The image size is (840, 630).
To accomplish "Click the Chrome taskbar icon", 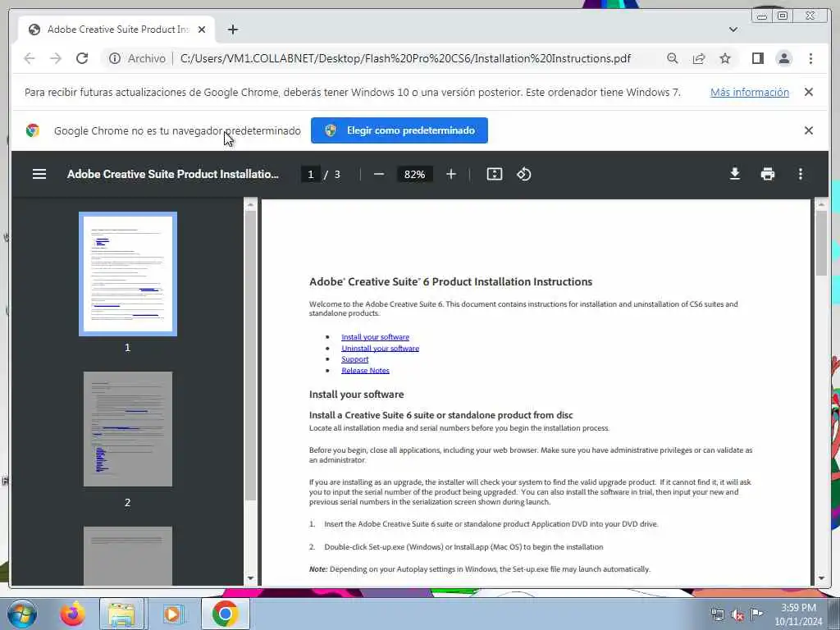I will [225, 614].
